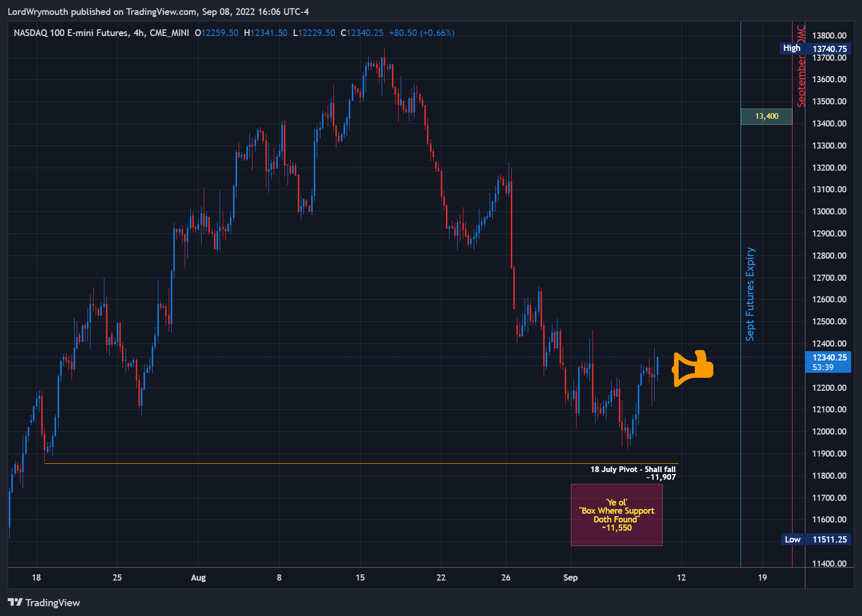The width and height of the screenshot is (862, 616).
Task: Click the 'Aug' label on time axis
Action: [198, 577]
